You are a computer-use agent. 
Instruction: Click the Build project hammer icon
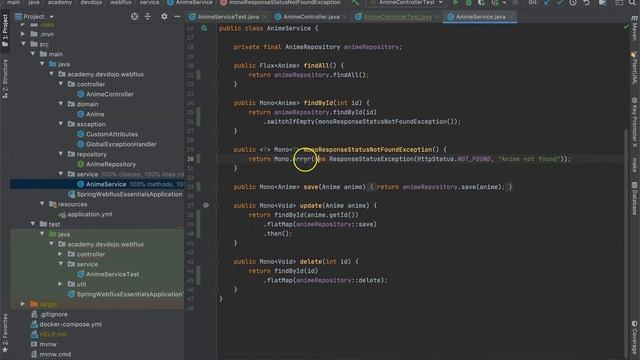pos(356,3)
